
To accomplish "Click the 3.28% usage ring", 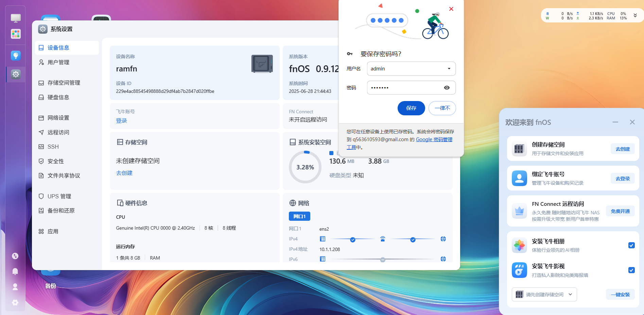I will click(x=305, y=167).
